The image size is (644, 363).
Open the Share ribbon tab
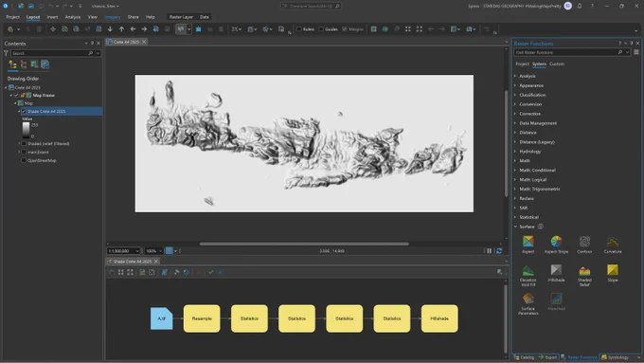pyautogui.click(x=134, y=17)
